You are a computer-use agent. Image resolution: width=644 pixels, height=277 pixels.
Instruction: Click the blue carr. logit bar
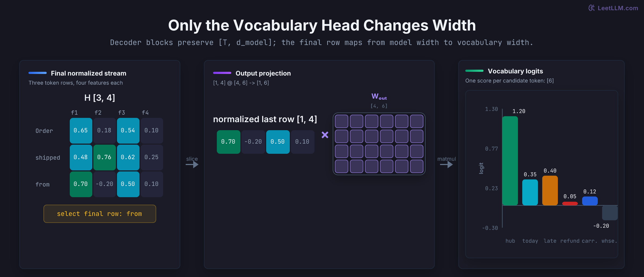(x=590, y=201)
